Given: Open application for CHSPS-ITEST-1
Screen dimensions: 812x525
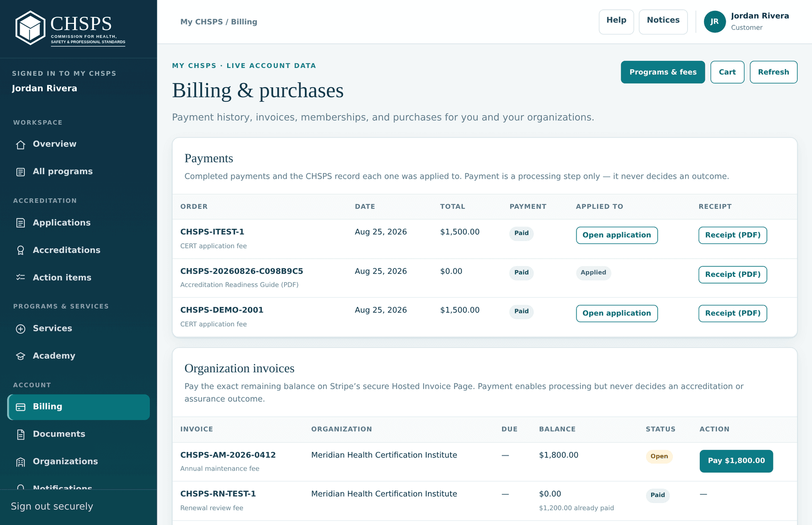Looking at the screenshot, I should click(x=617, y=235).
